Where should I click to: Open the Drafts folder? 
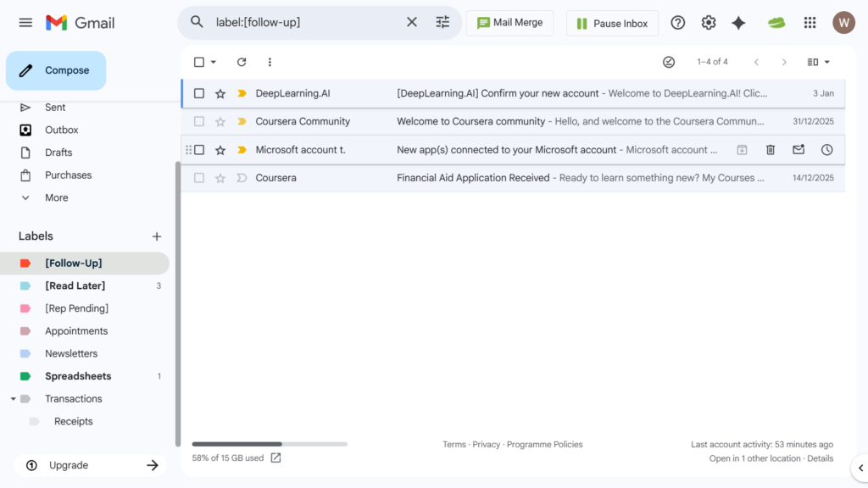58,152
